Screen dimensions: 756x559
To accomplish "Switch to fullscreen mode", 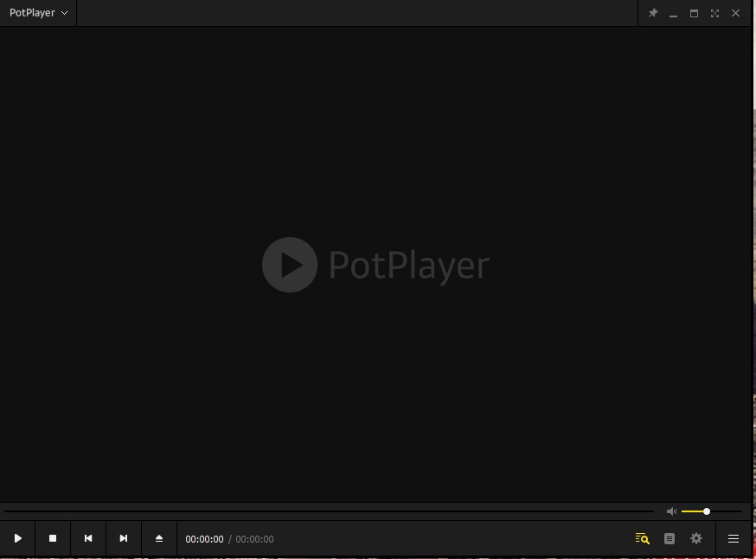I will (715, 14).
